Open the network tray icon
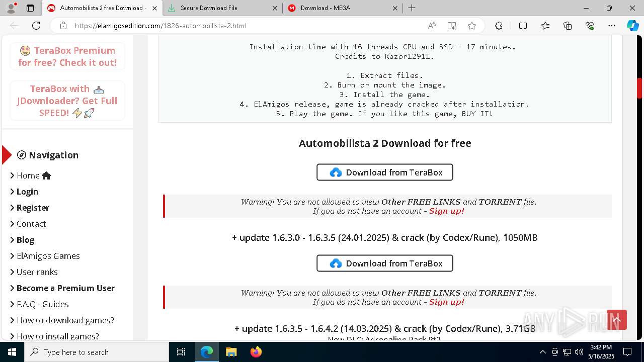 (567, 352)
